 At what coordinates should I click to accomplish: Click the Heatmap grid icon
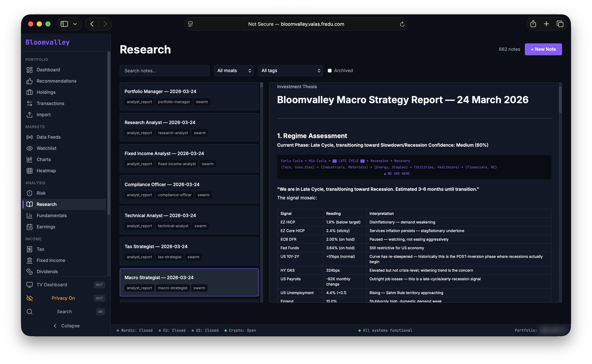click(x=29, y=171)
